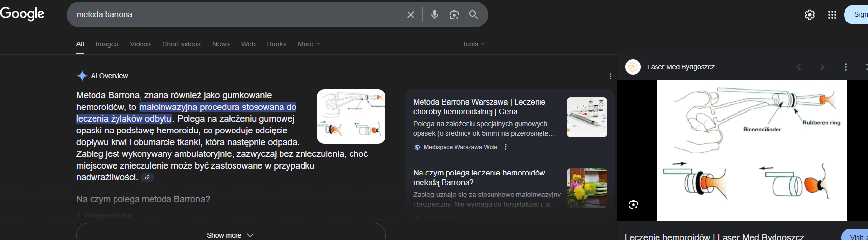Open the AI Overview hemorrhoid banding thumbnail

point(351,116)
